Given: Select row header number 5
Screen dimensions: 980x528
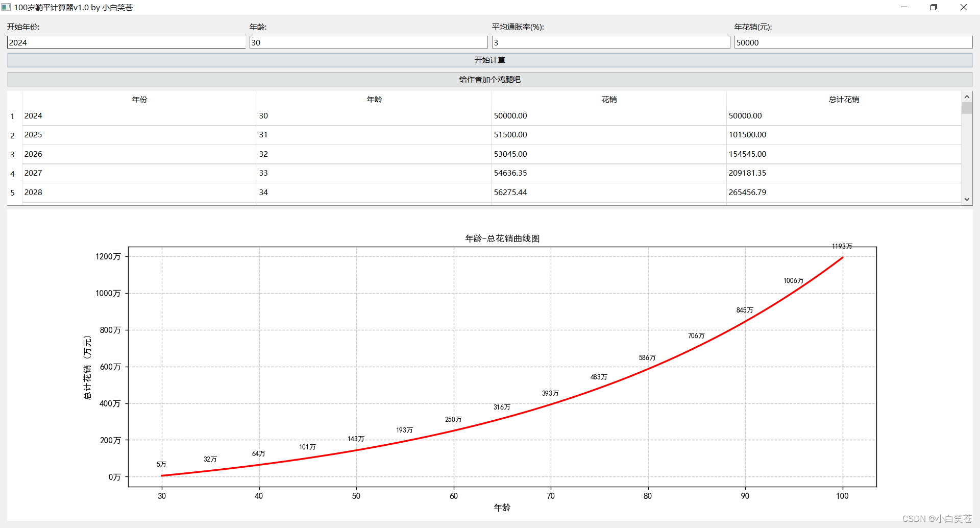Looking at the screenshot, I should [x=13, y=193].
